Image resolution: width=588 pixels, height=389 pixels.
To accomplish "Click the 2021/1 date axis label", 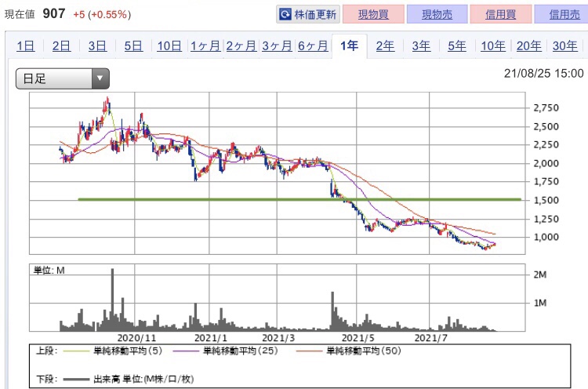I will 211,338.
